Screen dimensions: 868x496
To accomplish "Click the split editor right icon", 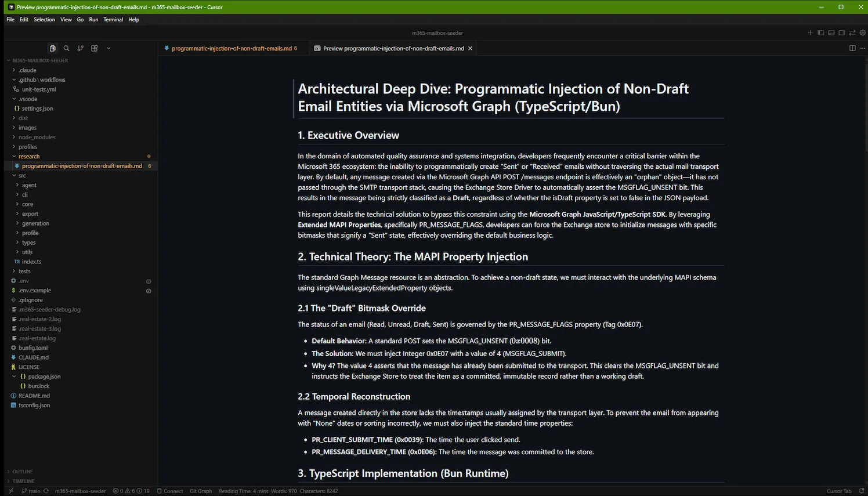I will point(852,48).
